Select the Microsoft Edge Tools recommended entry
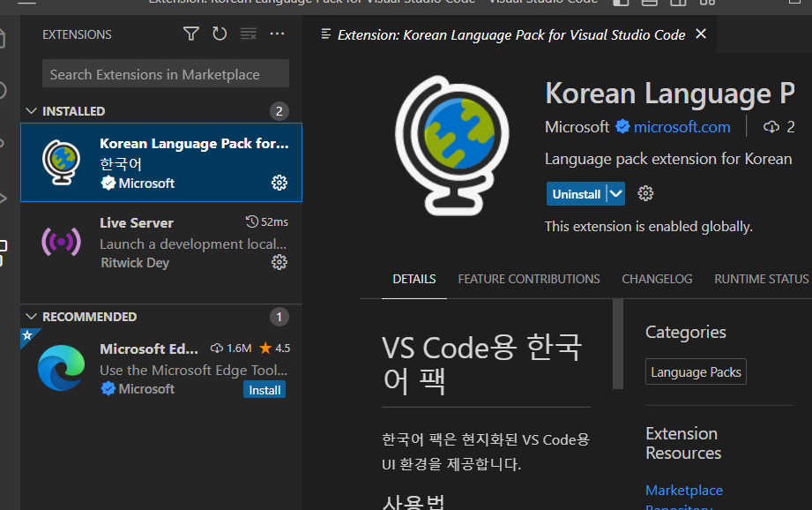 tap(161, 368)
